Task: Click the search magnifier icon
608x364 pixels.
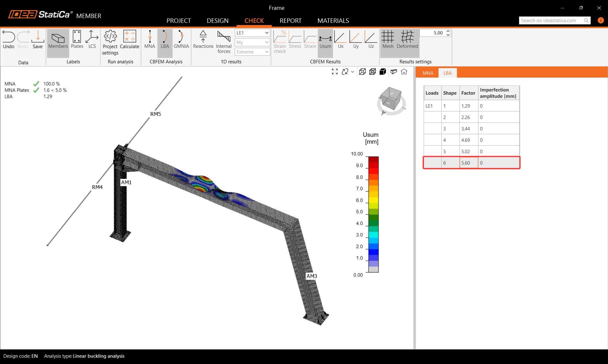Action: click(x=586, y=21)
